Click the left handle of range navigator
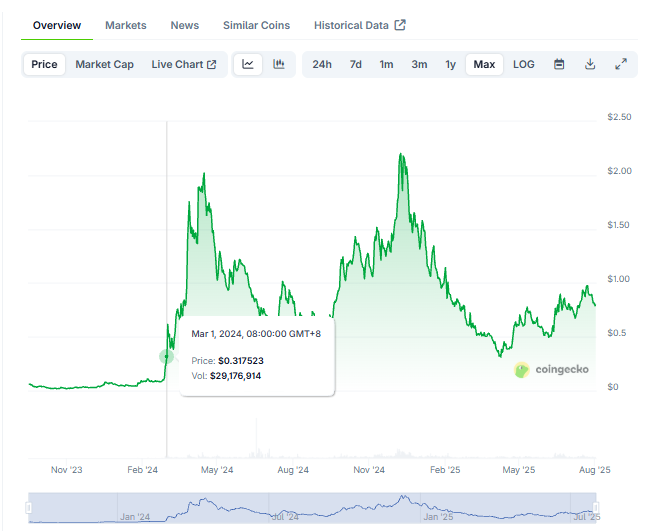The image size is (667, 531). pyautogui.click(x=29, y=508)
